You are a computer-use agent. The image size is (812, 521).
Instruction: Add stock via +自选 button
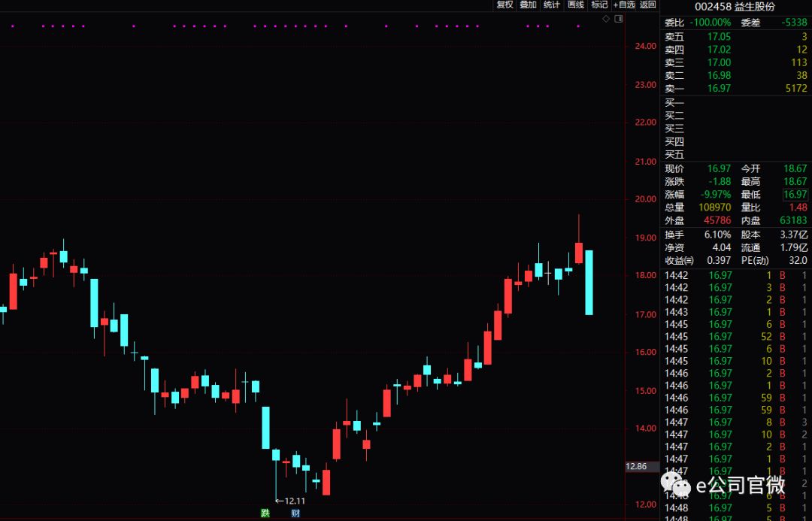[x=624, y=5]
